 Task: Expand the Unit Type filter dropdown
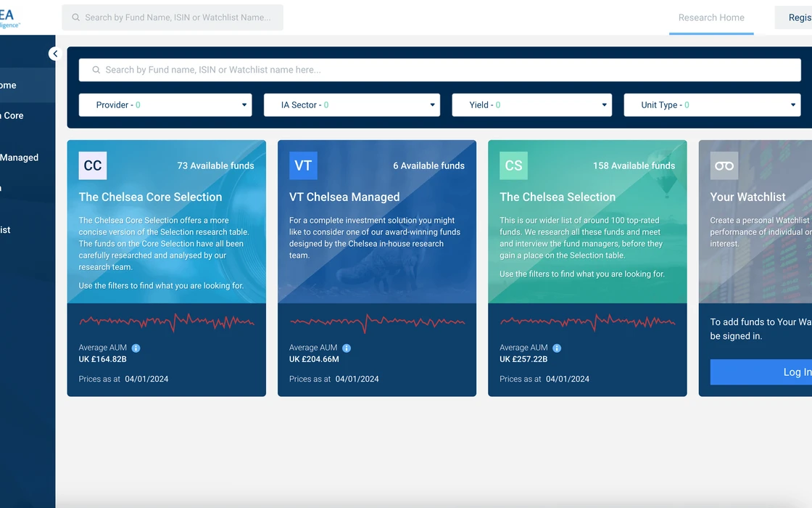[712, 105]
